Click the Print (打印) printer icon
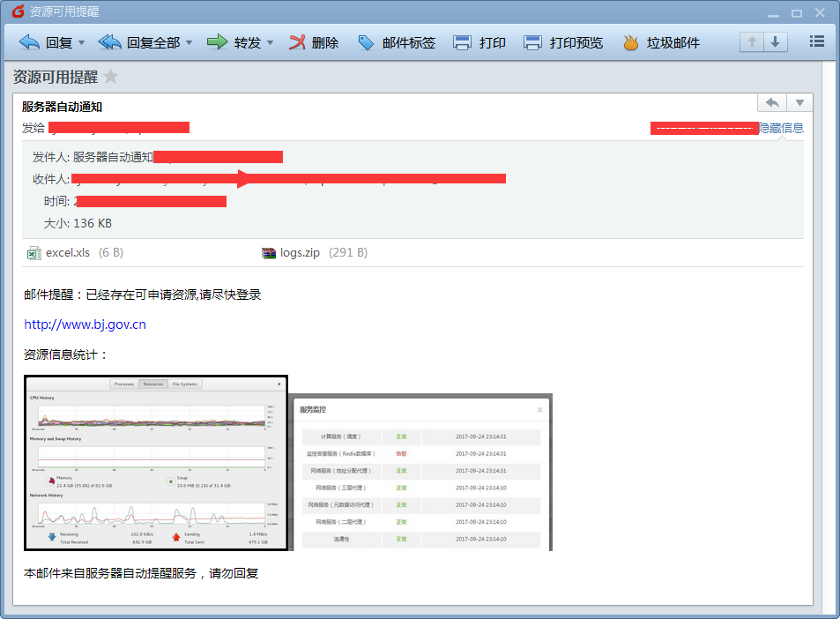 462,42
